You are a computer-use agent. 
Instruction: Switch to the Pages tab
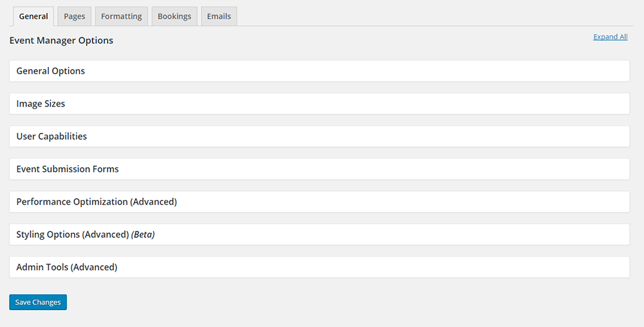(74, 17)
